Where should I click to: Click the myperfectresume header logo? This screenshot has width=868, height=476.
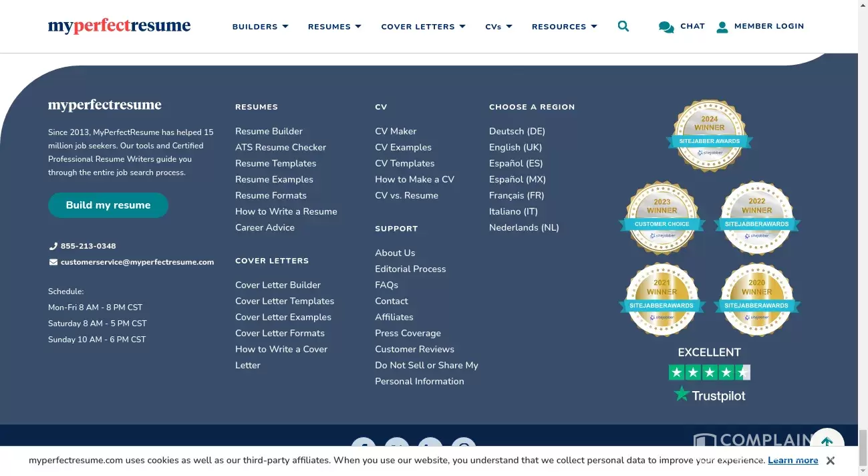(119, 27)
